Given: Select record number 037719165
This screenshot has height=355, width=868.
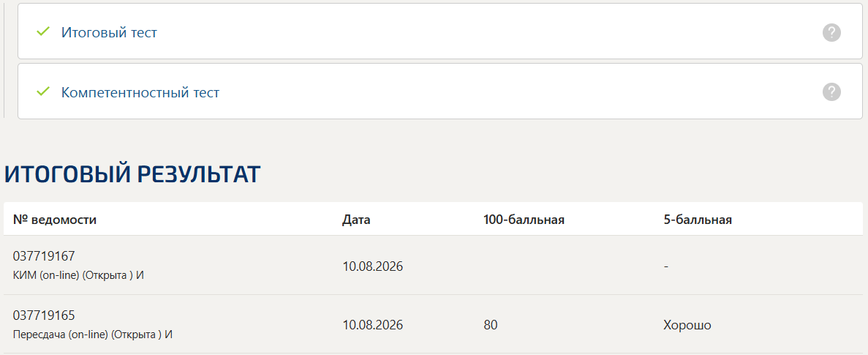Looking at the screenshot, I should click(44, 315).
